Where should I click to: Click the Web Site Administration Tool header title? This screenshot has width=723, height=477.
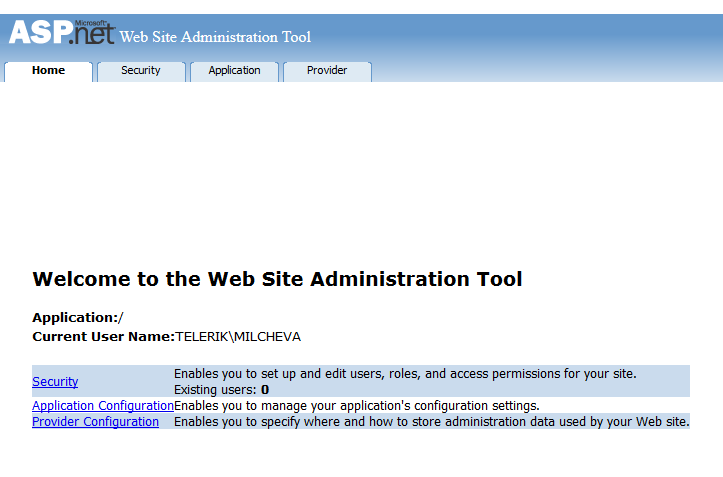(215, 38)
